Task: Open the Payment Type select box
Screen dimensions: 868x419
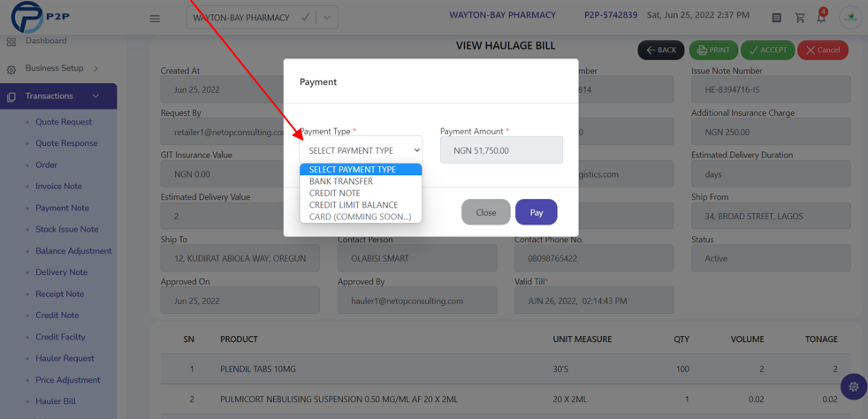Action: (361, 150)
